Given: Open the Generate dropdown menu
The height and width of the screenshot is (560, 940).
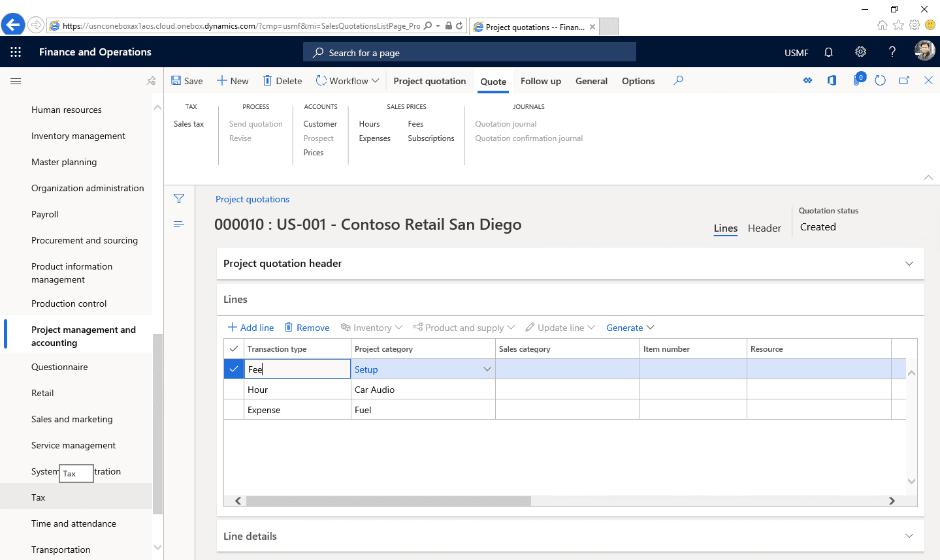Looking at the screenshot, I should pyautogui.click(x=630, y=328).
